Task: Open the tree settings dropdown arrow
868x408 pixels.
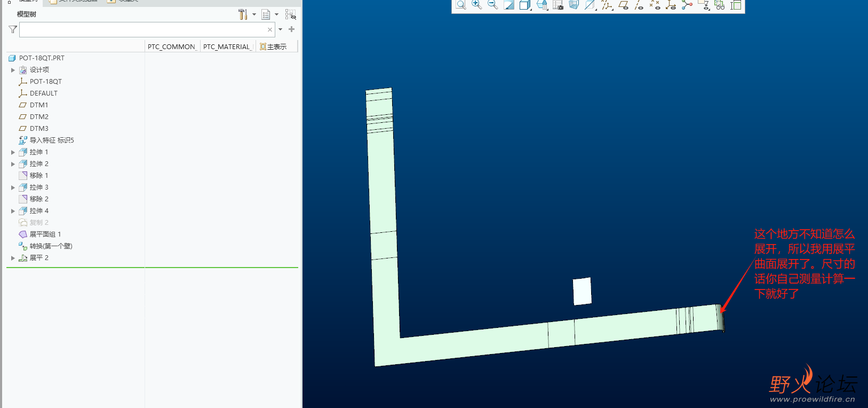Action: pyautogui.click(x=254, y=14)
